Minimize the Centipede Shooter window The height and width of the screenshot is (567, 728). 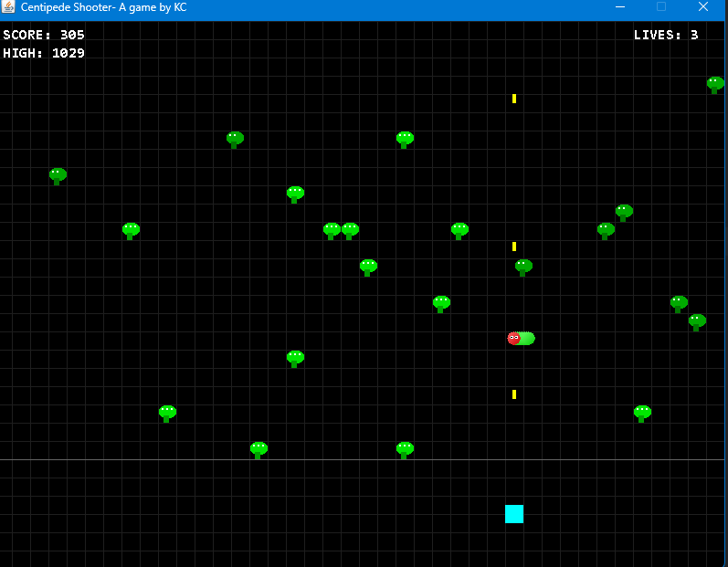click(620, 7)
